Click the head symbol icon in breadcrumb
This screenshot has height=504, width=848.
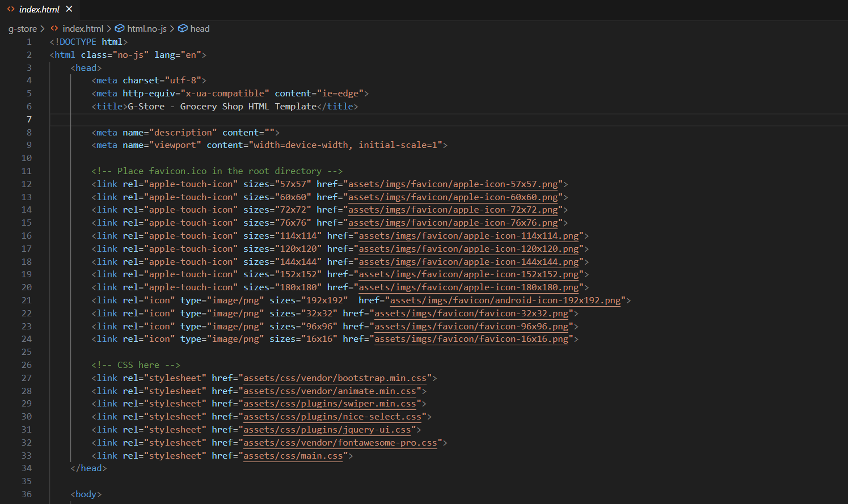(183, 28)
